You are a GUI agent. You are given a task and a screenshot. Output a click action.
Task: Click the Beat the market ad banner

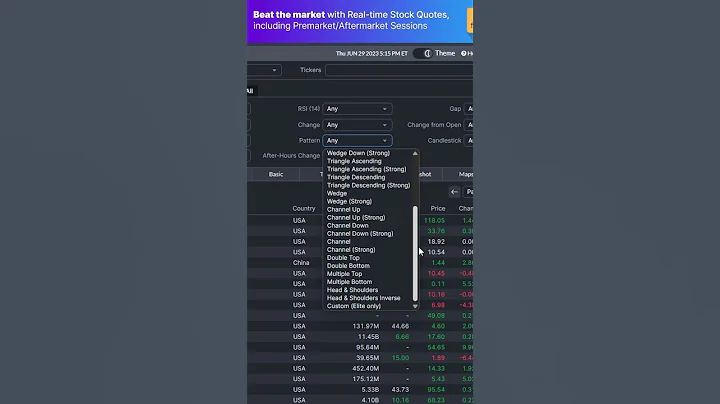360,21
